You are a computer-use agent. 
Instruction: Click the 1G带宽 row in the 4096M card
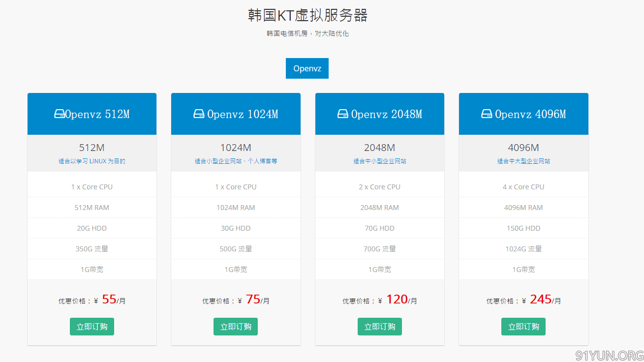[x=523, y=270]
